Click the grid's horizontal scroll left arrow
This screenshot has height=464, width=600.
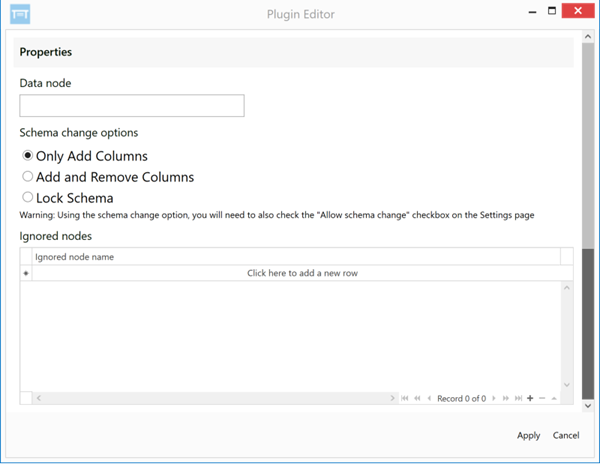click(x=39, y=398)
